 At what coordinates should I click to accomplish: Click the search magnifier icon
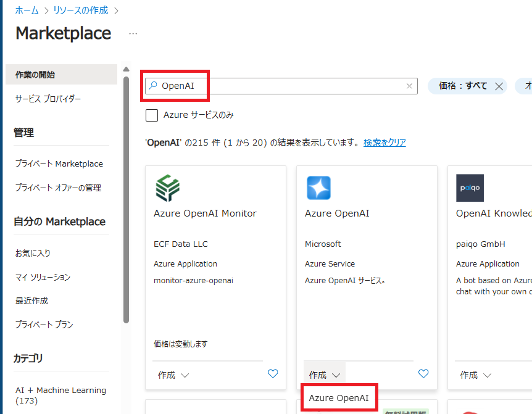153,85
